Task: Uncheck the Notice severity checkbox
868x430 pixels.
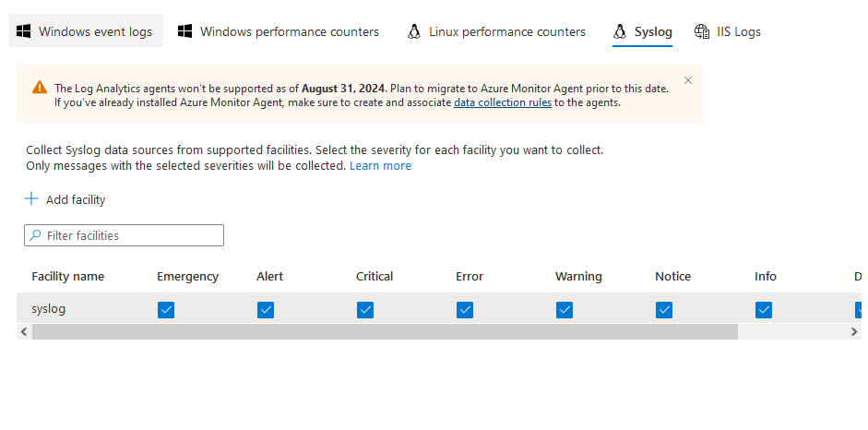Action: coord(664,310)
